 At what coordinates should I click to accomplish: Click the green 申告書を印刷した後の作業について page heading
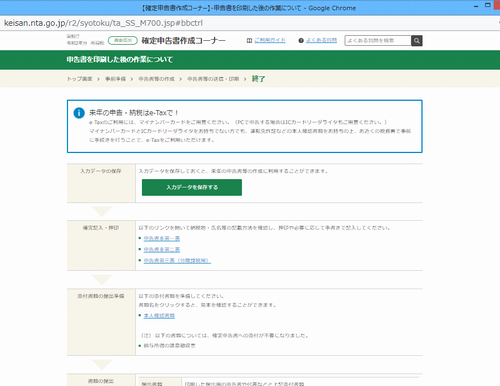click(120, 60)
